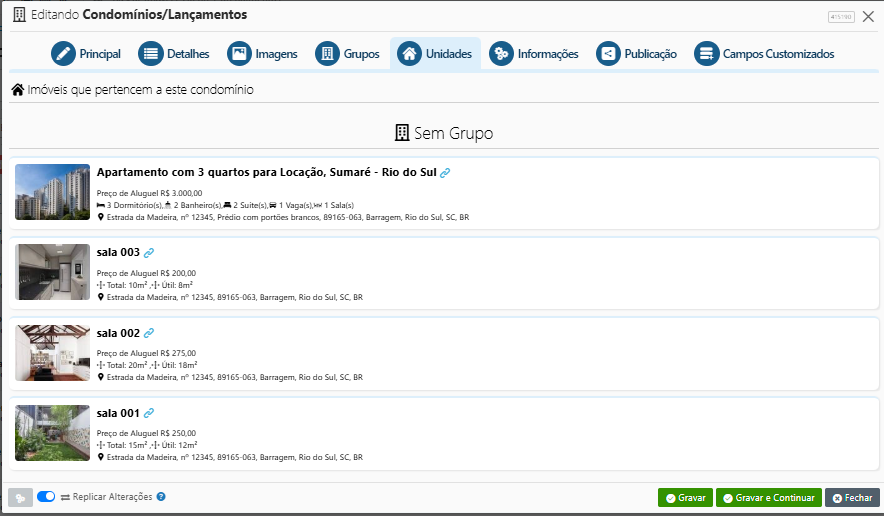884x516 pixels.
Task: Open the Informações tab
Action: (535, 54)
